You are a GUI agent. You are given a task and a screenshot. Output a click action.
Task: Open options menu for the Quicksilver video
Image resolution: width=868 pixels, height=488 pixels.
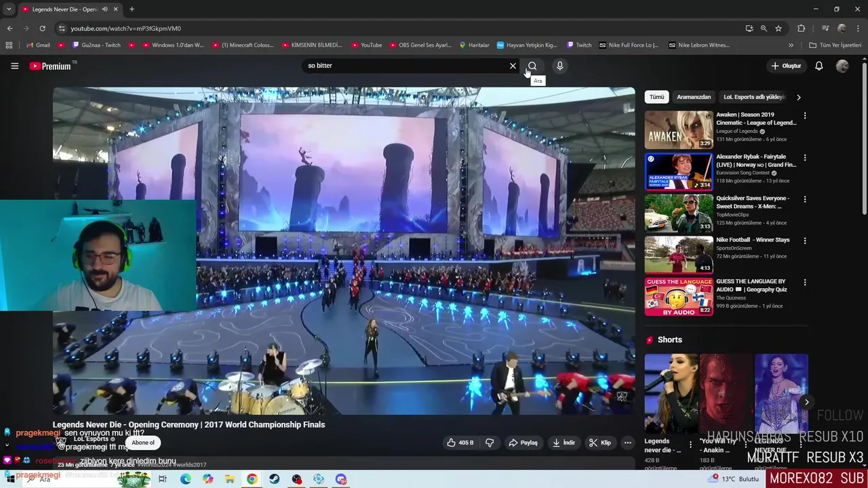805,199
